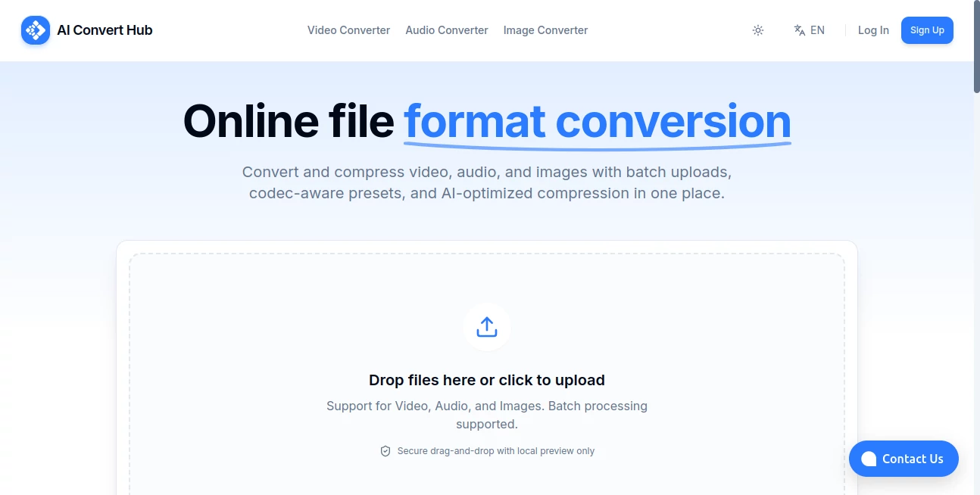
Task: Click the Log In link
Action: tap(872, 30)
